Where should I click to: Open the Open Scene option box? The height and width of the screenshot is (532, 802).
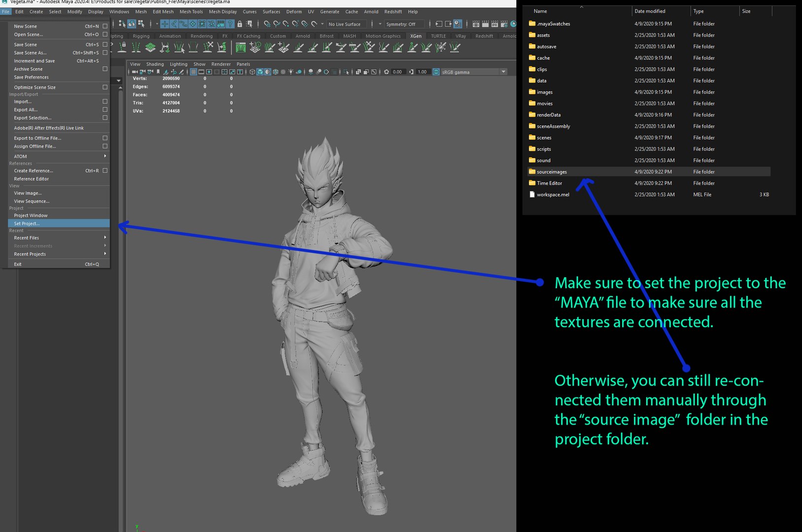105,34
